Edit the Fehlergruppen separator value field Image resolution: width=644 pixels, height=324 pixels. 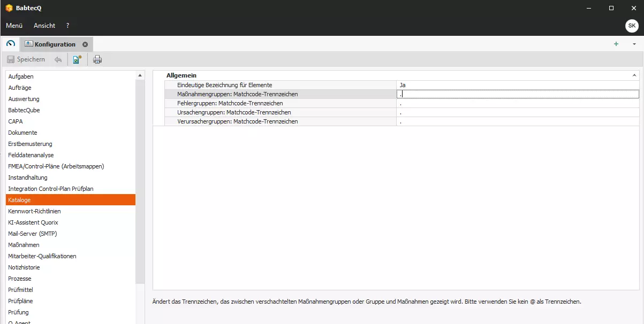click(518, 103)
